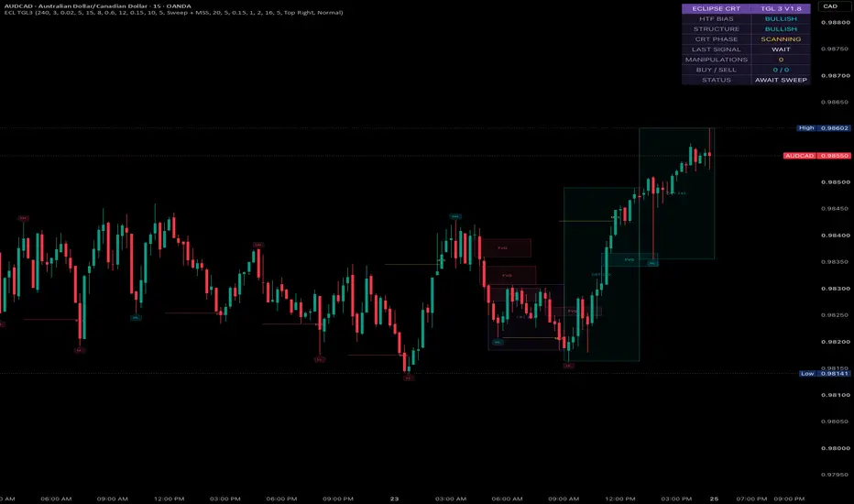Click 0.98350 on the price scale
Image resolution: width=854 pixels, height=504 pixels.
[835, 262]
